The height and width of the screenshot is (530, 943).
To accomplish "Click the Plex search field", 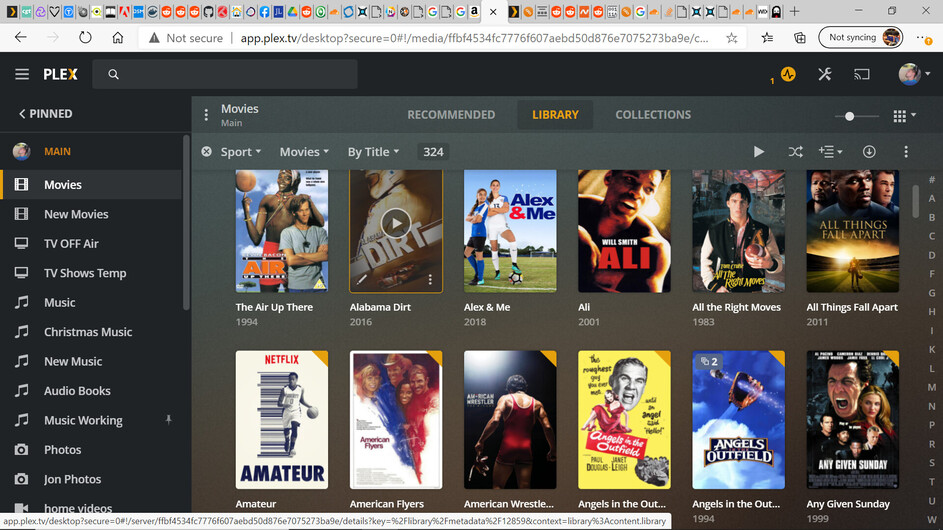I will pyautogui.click(x=225, y=74).
